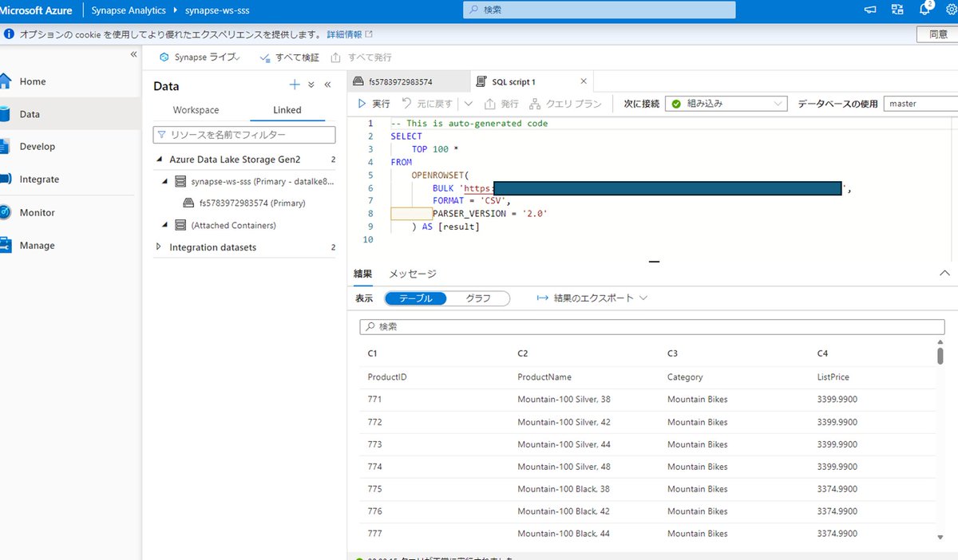
Task: Open the external link icon beside 詳細情報
Action: [x=369, y=34]
